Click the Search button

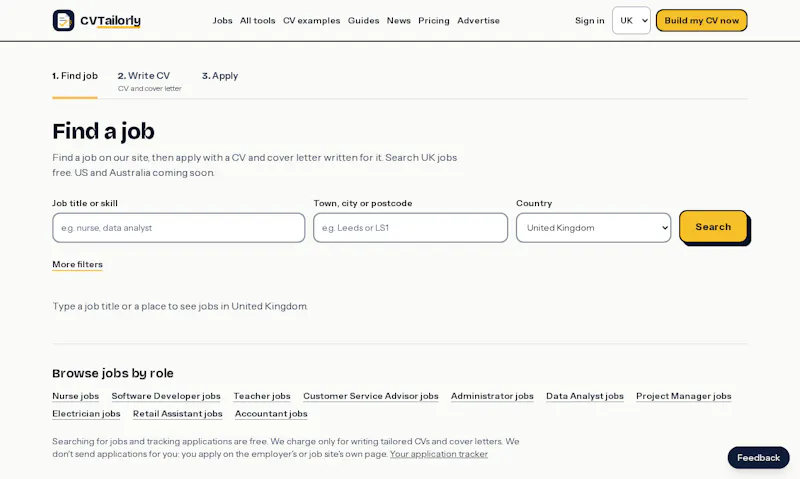point(713,227)
